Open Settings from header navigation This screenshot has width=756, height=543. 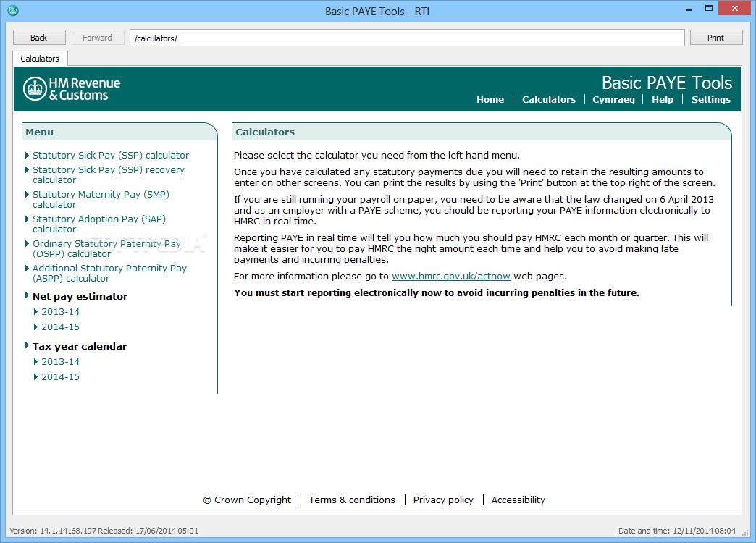tap(710, 99)
